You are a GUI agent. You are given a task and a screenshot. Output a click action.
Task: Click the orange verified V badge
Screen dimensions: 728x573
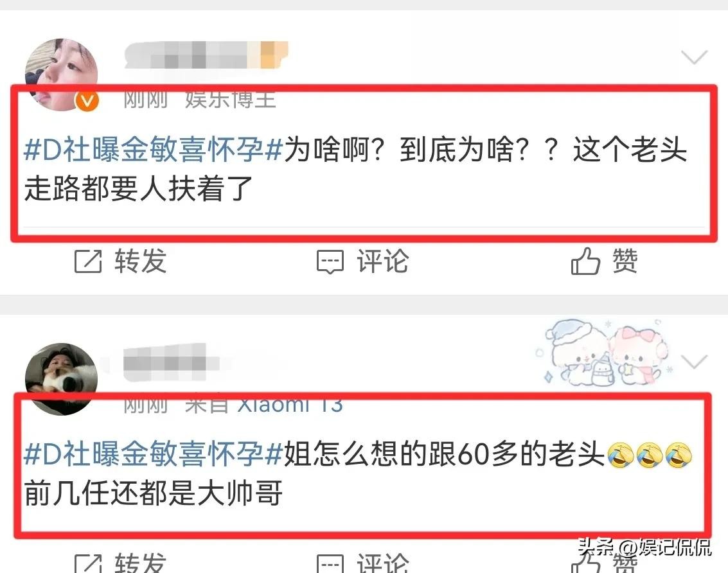pos(87,101)
